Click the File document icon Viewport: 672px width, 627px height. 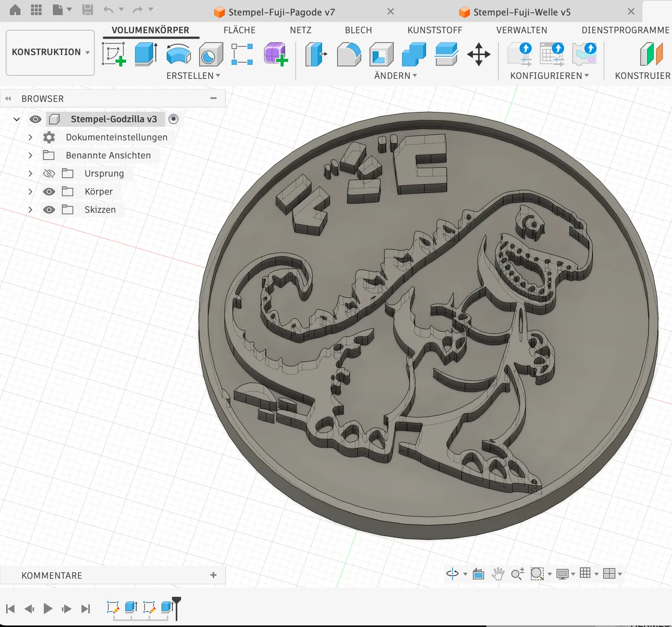point(57,9)
